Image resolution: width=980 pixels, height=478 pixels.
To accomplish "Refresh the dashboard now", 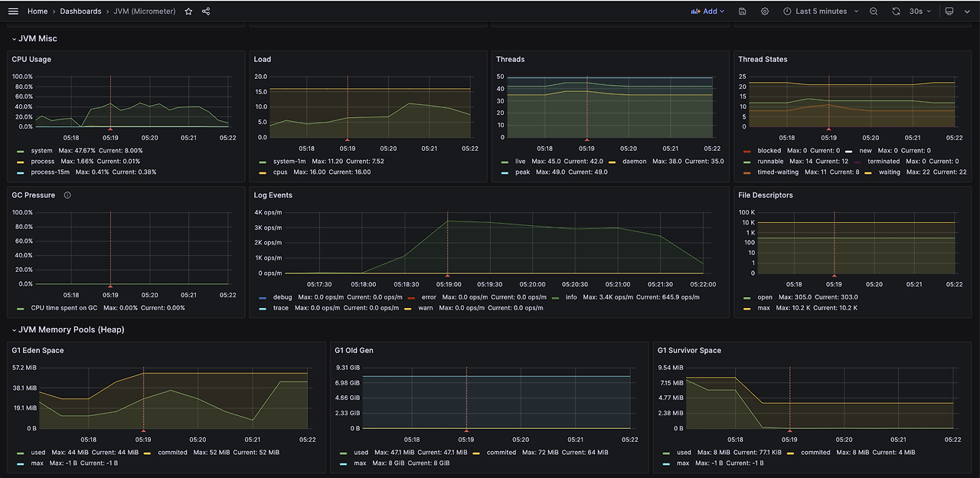I will [x=896, y=11].
